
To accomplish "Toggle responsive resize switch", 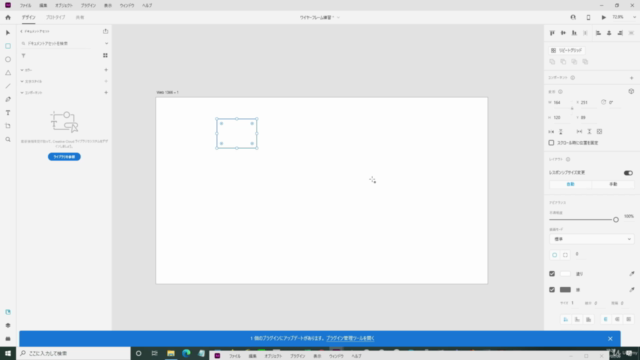I will click(x=628, y=173).
